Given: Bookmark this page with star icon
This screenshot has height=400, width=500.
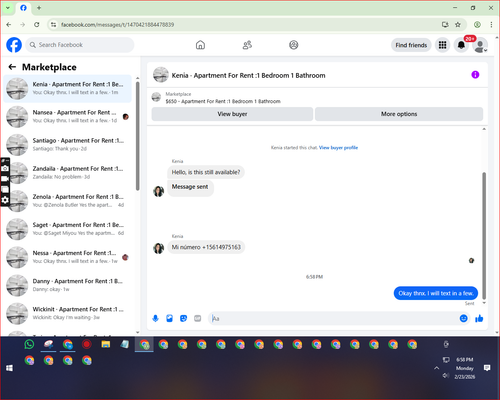Looking at the screenshot, I should (458, 25).
